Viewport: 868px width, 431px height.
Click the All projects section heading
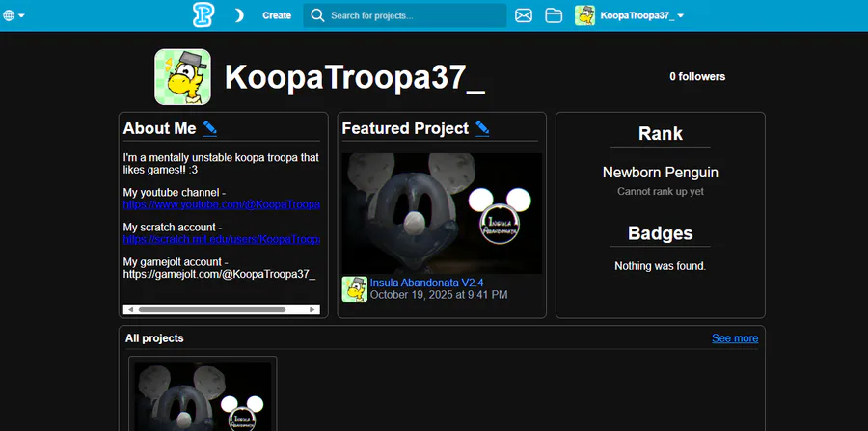pos(154,338)
